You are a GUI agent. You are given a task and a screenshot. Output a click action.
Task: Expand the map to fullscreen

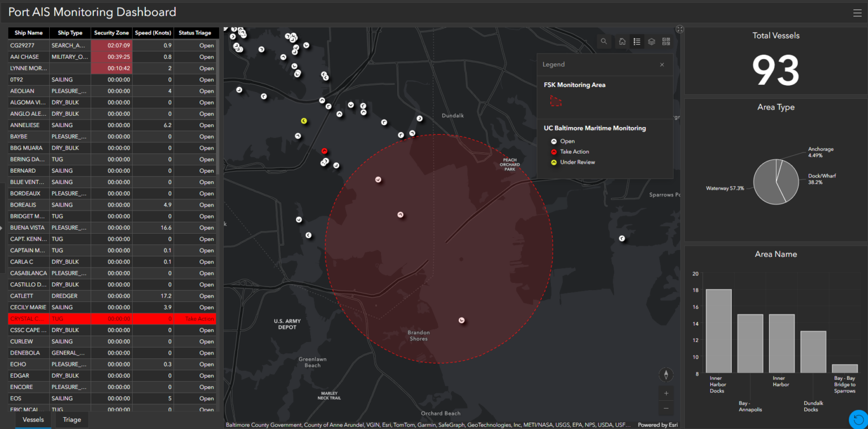click(x=679, y=29)
